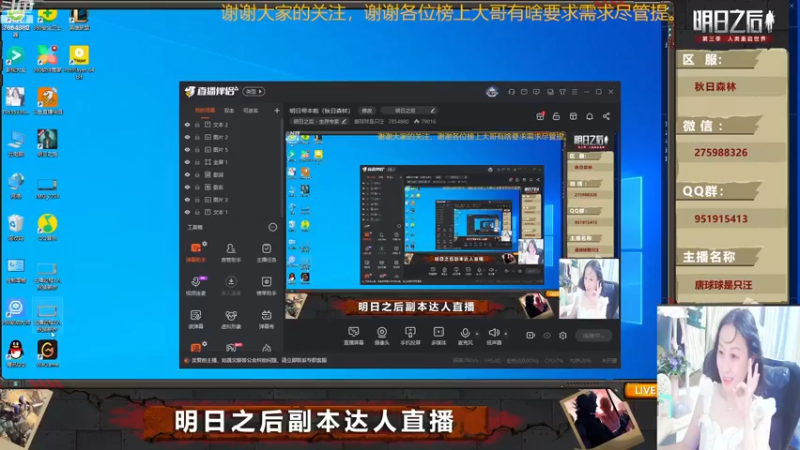Switch to the orange highlighted scene tab

[x=205, y=110]
